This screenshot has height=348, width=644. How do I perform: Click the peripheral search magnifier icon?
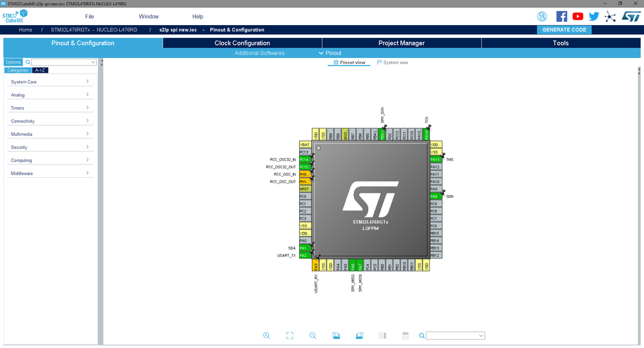tap(28, 63)
